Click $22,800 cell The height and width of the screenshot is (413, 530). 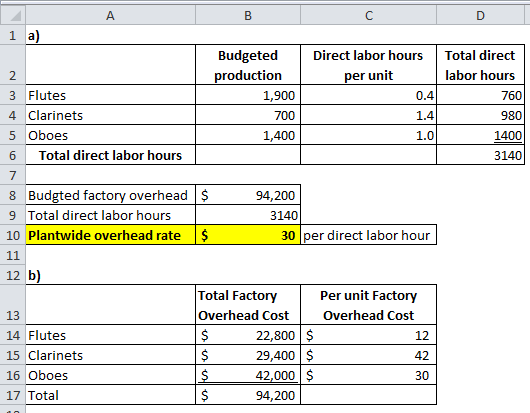[248, 335]
